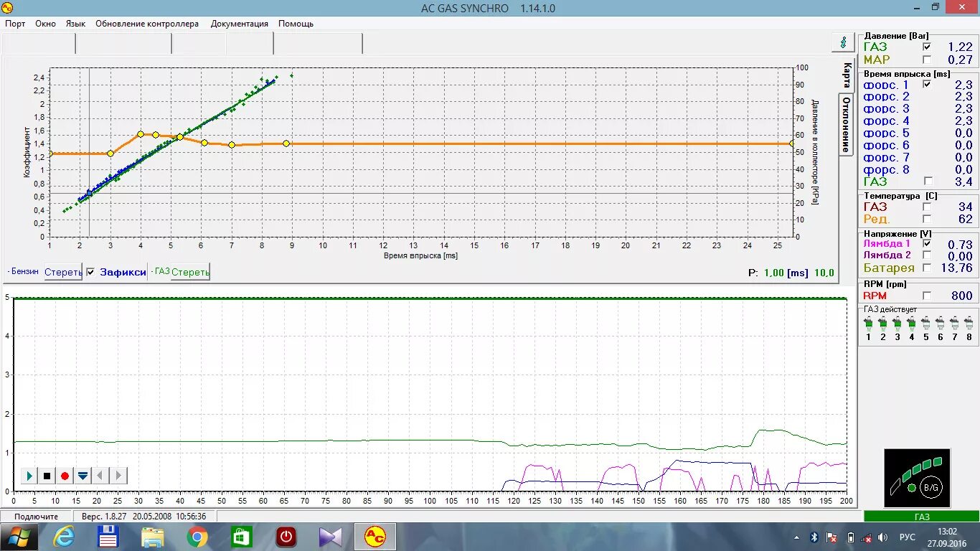Open the Язык menu
This screenshot has height=551, width=980.
pos(75,24)
